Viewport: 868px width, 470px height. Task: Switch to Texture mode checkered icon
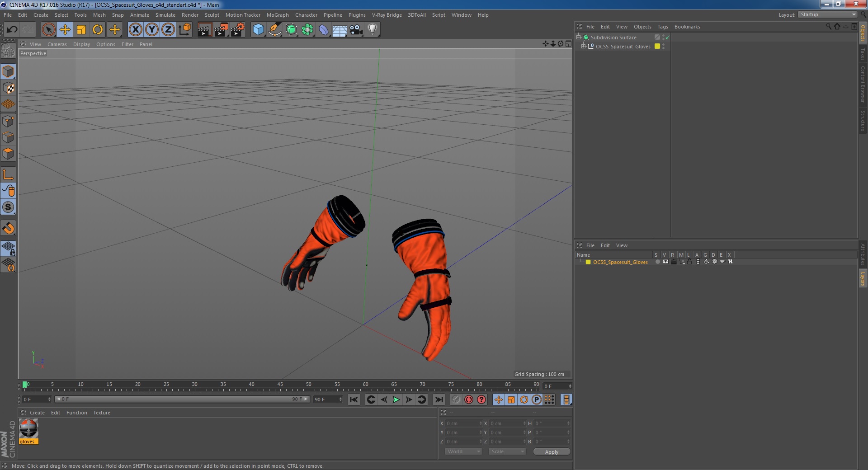coord(8,88)
